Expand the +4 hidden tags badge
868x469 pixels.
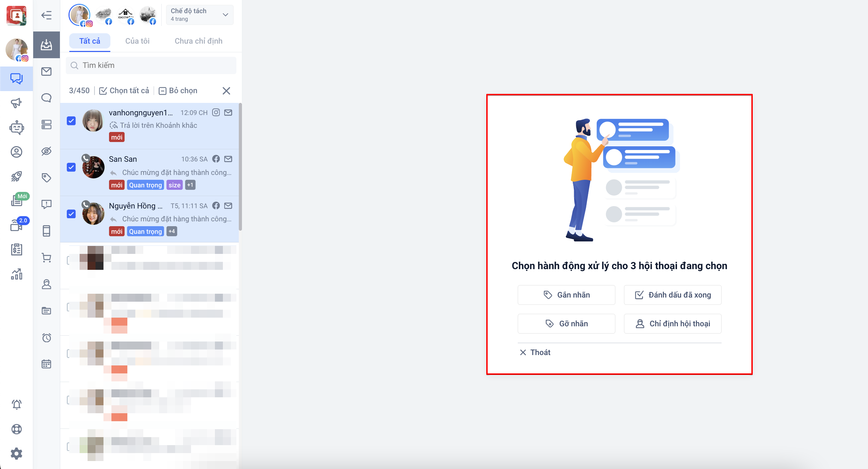[x=172, y=231]
